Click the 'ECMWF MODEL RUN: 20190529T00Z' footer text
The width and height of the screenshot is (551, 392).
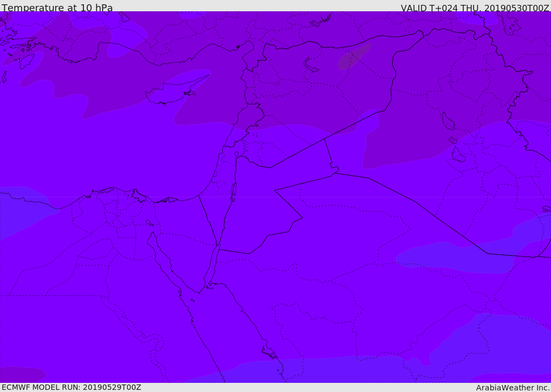click(x=72, y=387)
